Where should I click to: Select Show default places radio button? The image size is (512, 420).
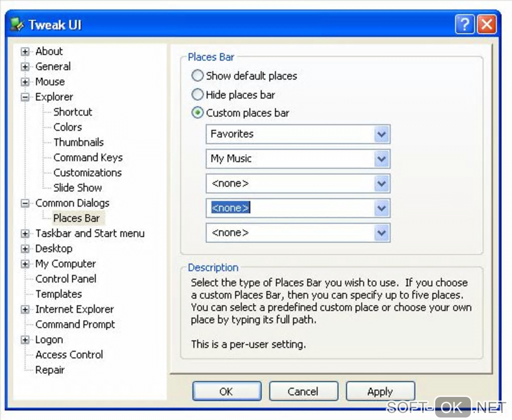(x=198, y=76)
